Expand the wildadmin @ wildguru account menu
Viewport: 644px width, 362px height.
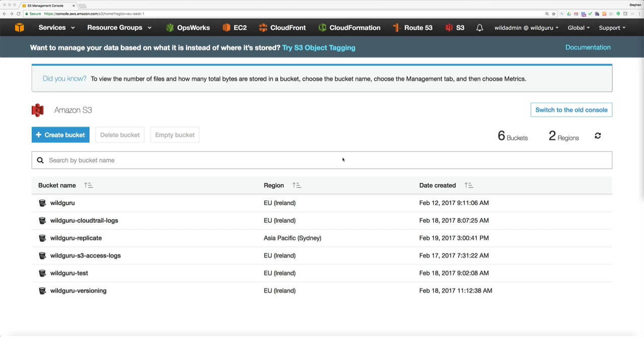point(526,28)
